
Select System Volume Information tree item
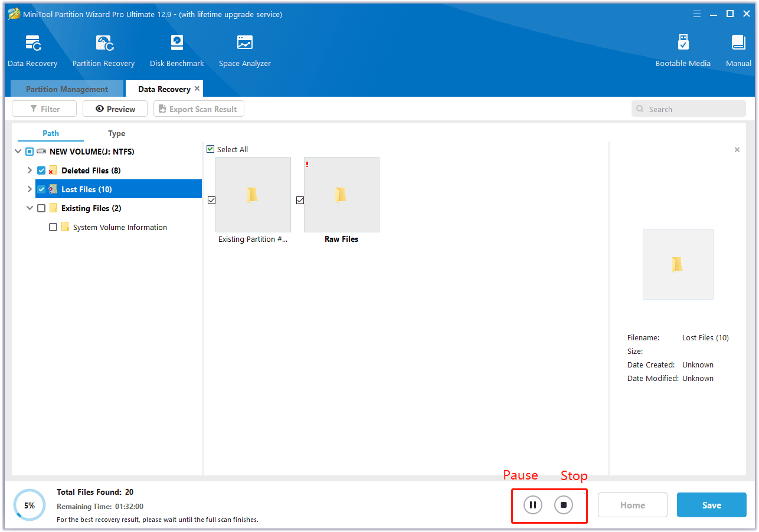(x=120, y=227)
